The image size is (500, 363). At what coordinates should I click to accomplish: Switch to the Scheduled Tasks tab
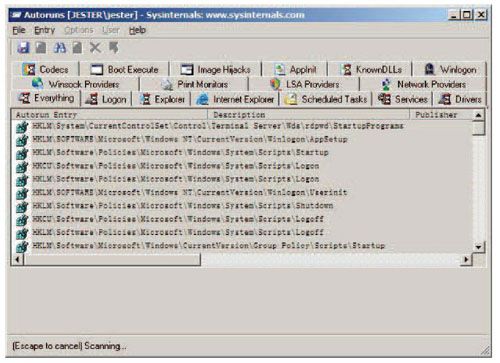point(326,99)
